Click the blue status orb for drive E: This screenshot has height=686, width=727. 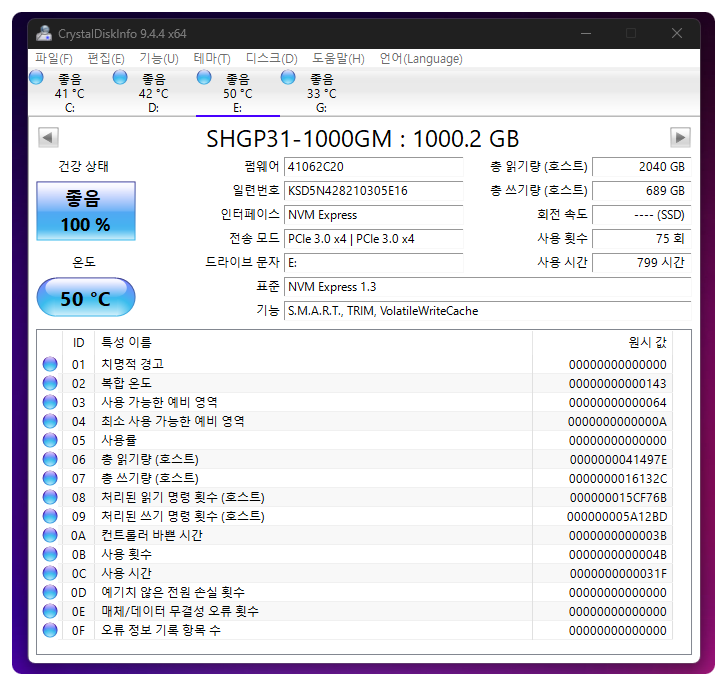204,77
